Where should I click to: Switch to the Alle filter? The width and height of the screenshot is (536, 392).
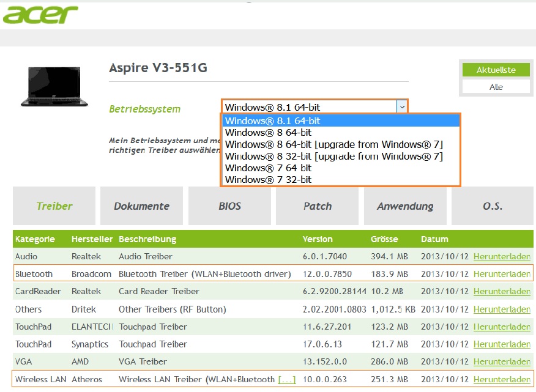tap(496, 87)
